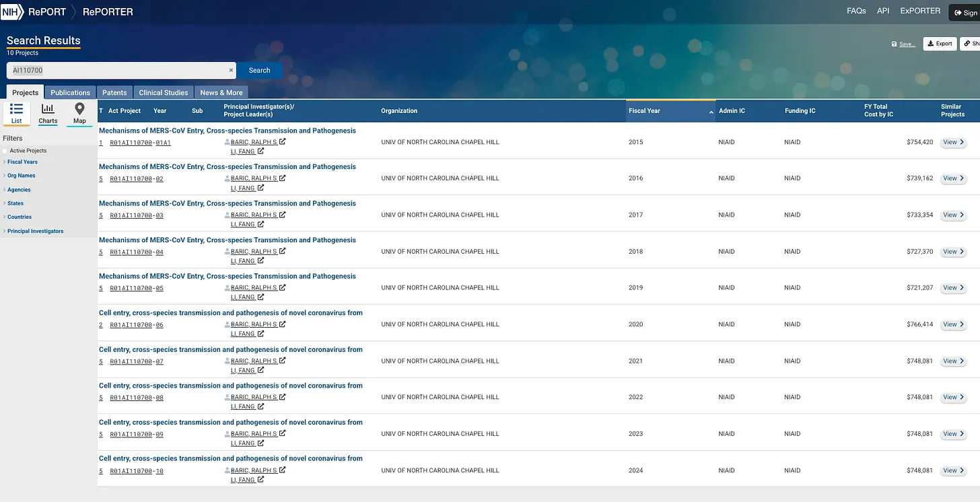The image size is (980, 502).
Task: Sort by the Admin IC column header
Action: pos(732,111)
